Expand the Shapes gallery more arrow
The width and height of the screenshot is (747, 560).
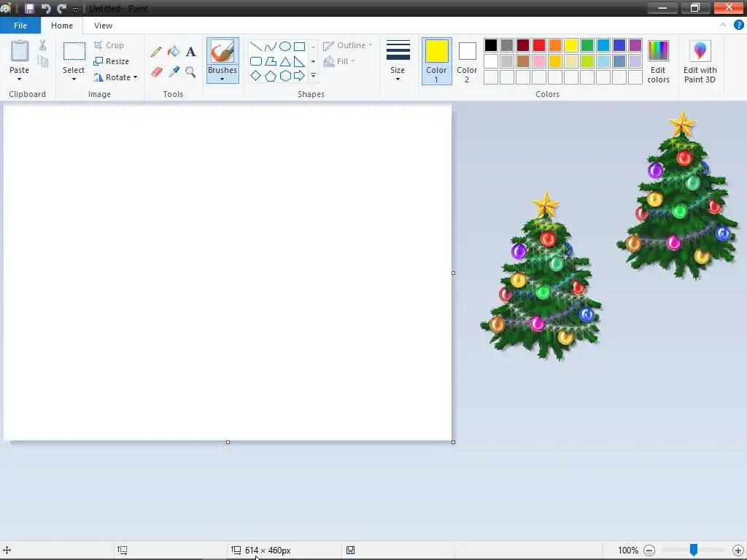[x=313, y=76]
